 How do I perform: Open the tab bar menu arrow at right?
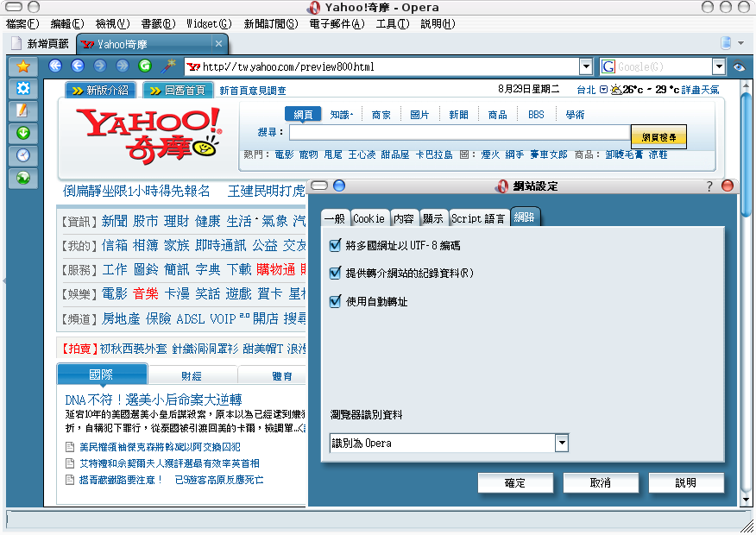[x=741, y=43]
